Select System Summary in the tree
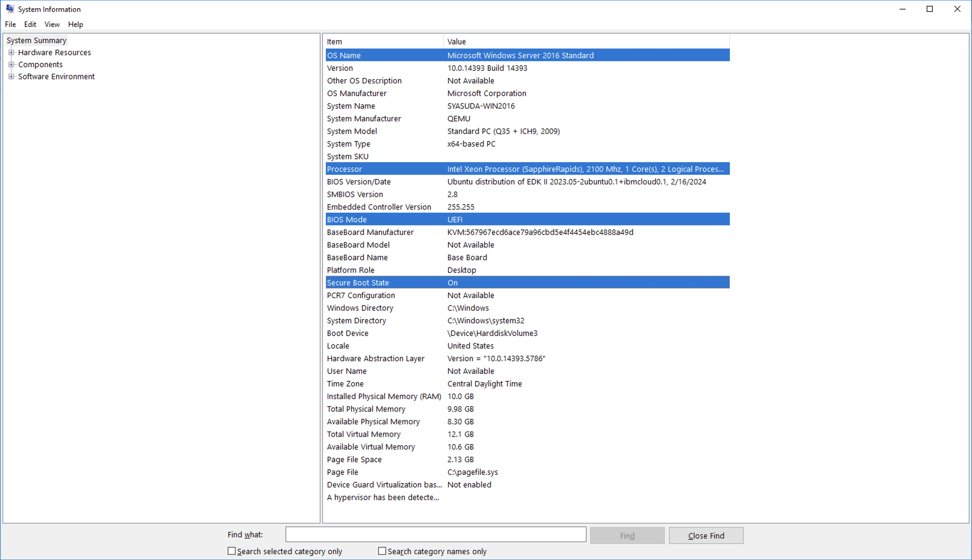972x560 pixels. [36, 40]
